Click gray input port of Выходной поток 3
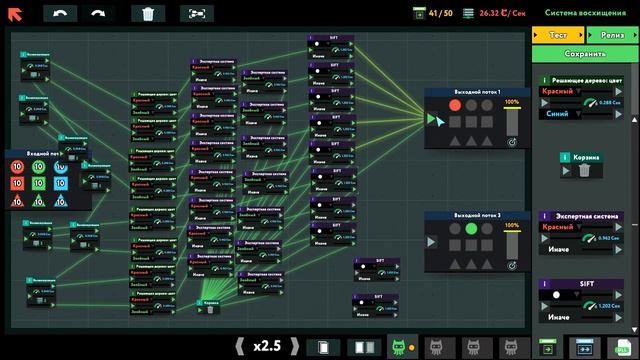The width and height of the screenshot is (640, 360). [431, 242]
